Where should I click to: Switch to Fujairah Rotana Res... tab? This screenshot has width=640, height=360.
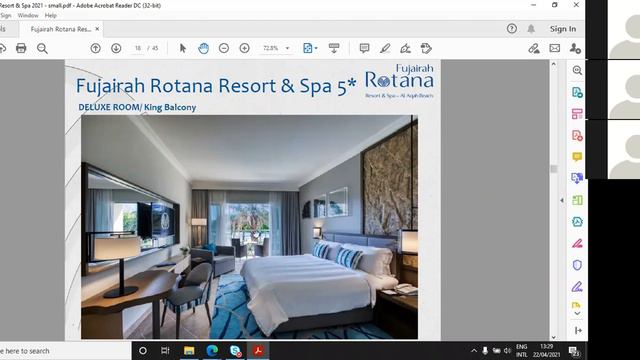[x=60, y=29]
